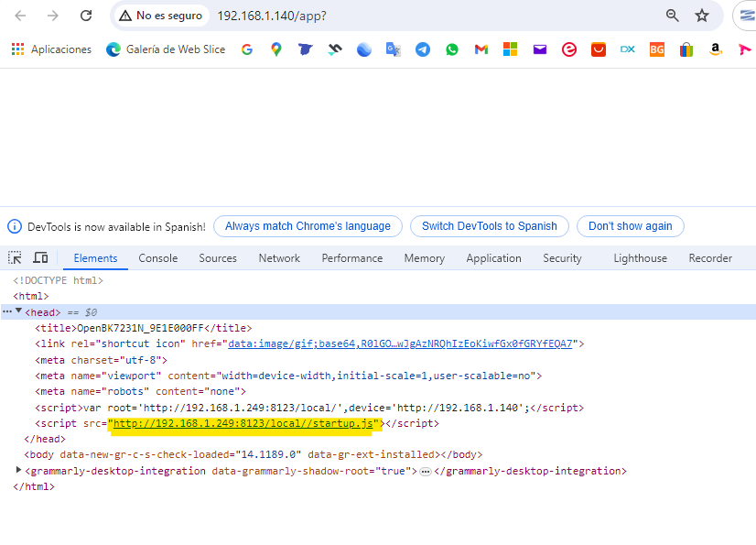The height and width of the screenshot is (545, 756).
Task: Click the browser forward arrow
Action: click(x=52, y=16)
